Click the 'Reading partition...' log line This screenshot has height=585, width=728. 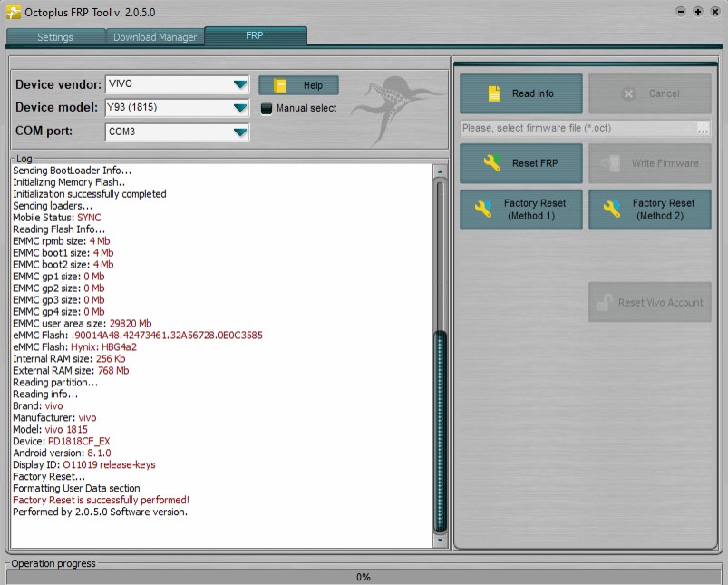pyautogui.click(x=55, y=382)
